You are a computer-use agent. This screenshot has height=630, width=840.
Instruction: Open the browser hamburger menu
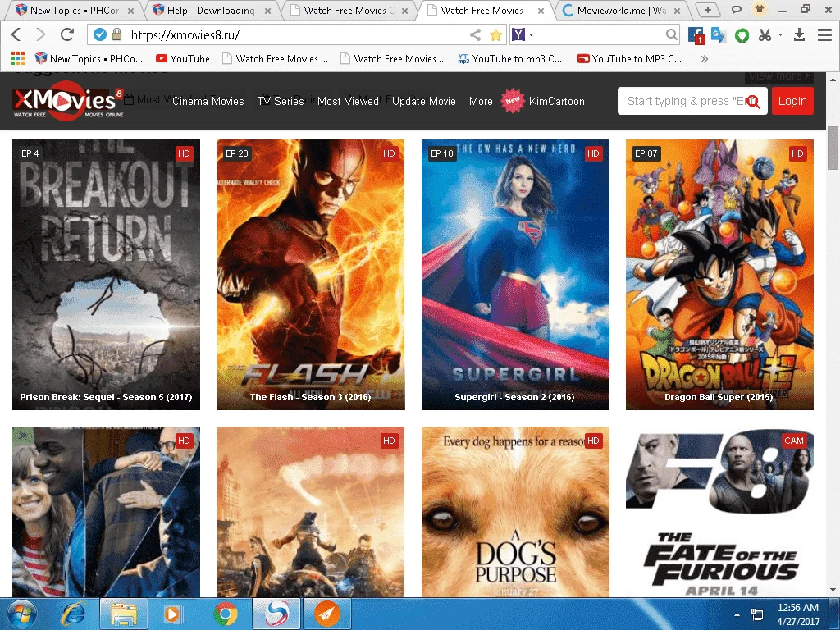pyautogui.click(x=824, y=35)
